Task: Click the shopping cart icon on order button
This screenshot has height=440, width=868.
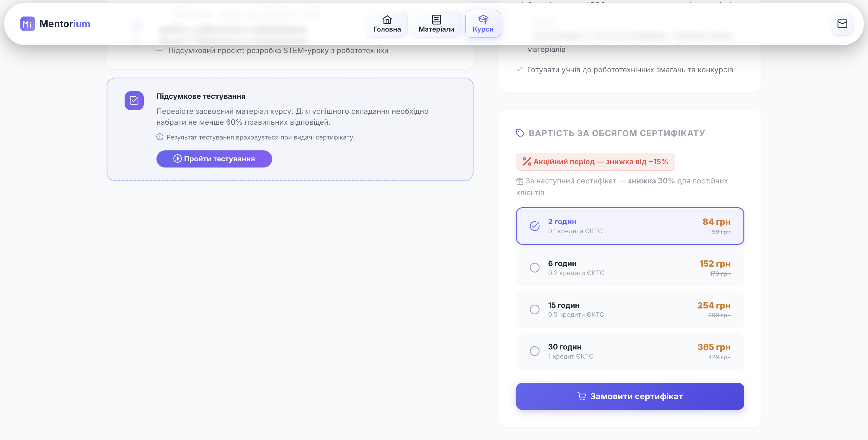Action: click(582, 396)
